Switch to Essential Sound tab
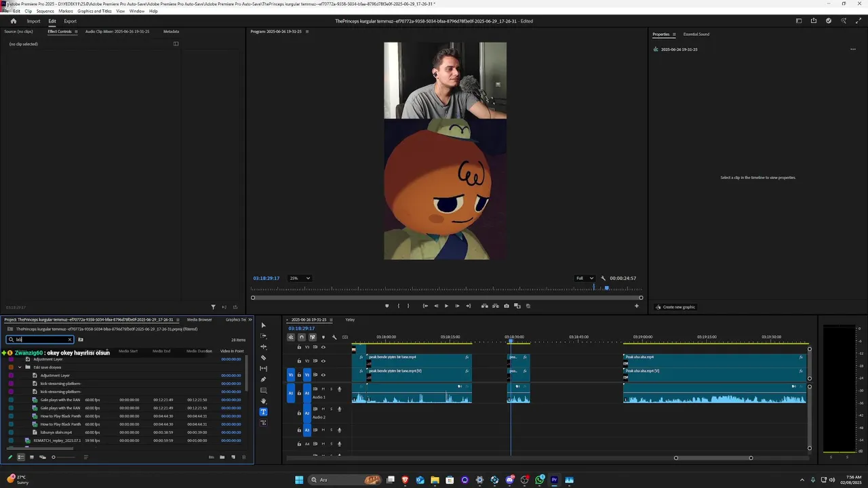Screen dimensions: 868x488 [696, 35]
